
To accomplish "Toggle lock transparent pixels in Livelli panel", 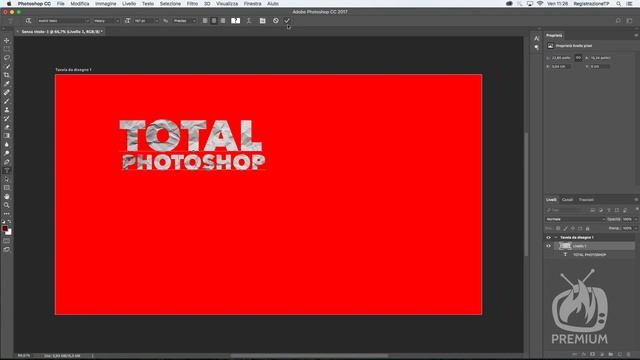I will click(x=558, y=228).
